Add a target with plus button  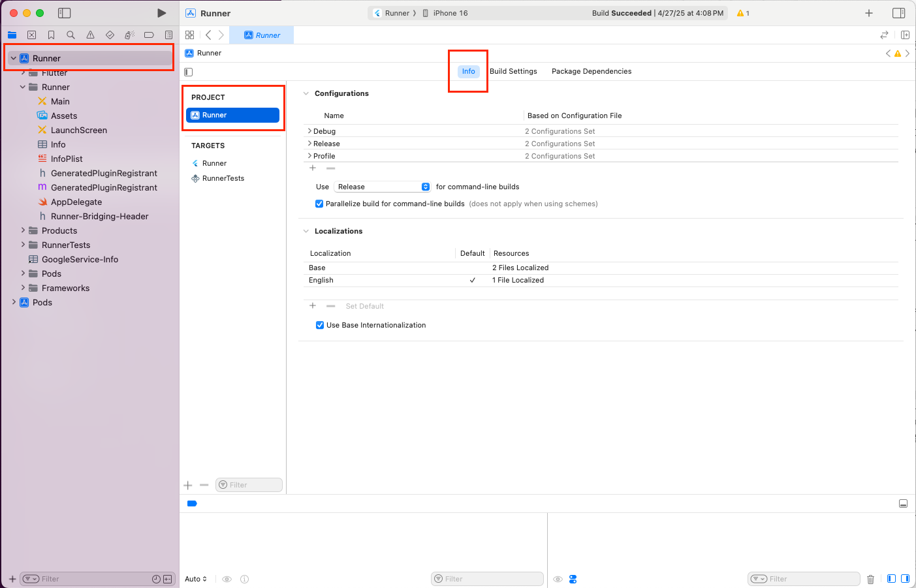point(188,485)
